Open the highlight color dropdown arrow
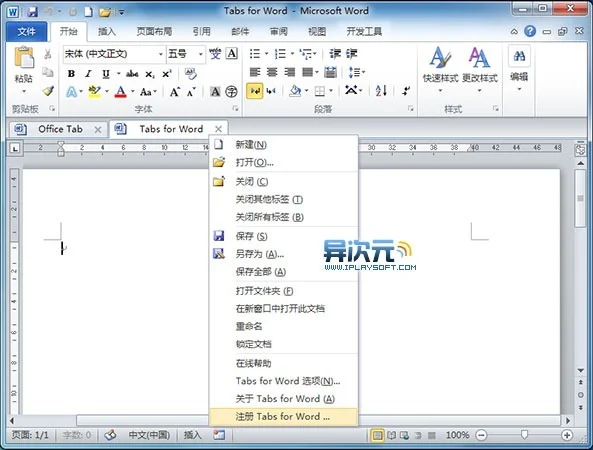Viewport: 593px width, 450px height. click(x=107, y=92)
